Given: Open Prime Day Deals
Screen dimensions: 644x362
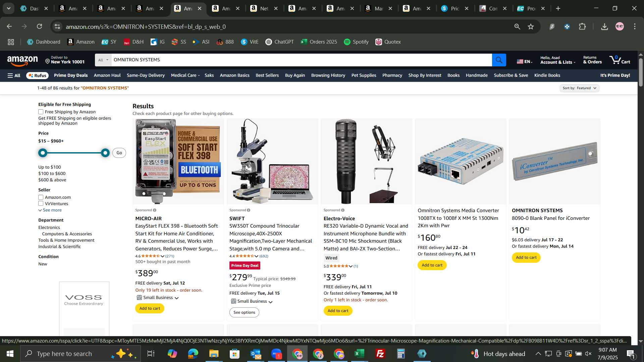Looking at the screenshot, I should pos(71,75).
